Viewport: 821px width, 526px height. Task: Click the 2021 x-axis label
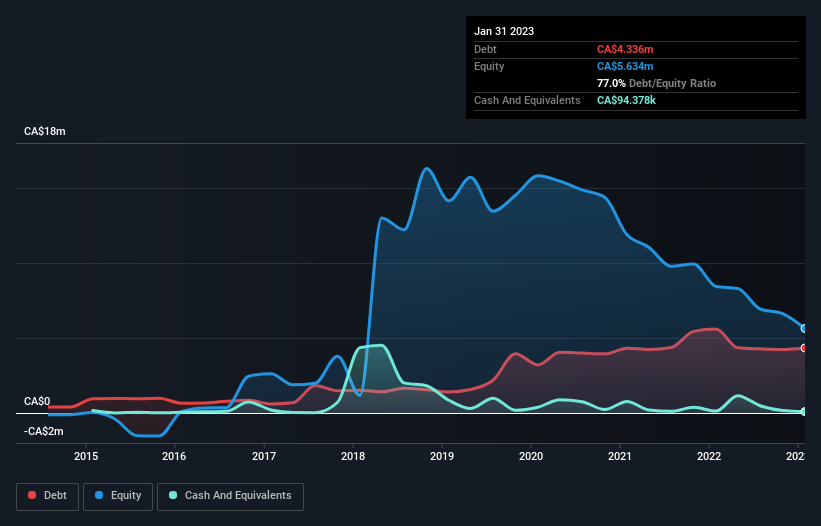pos(620,456)
